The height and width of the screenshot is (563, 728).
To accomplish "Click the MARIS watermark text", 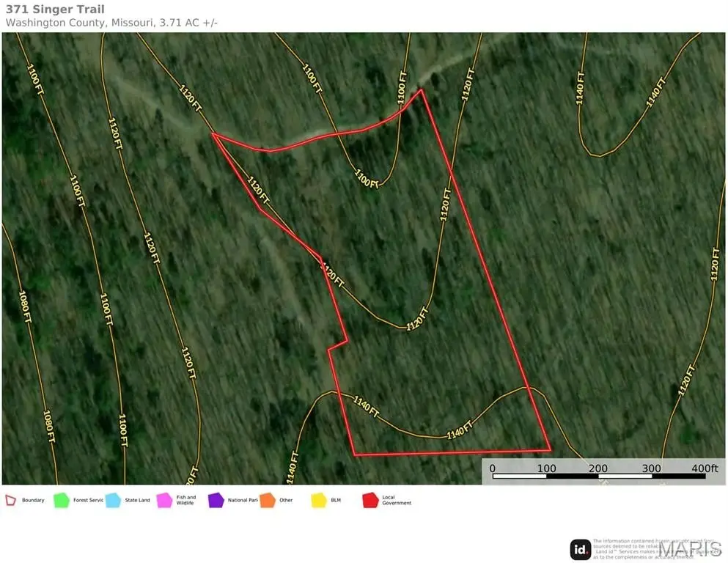I will [690, 549].
